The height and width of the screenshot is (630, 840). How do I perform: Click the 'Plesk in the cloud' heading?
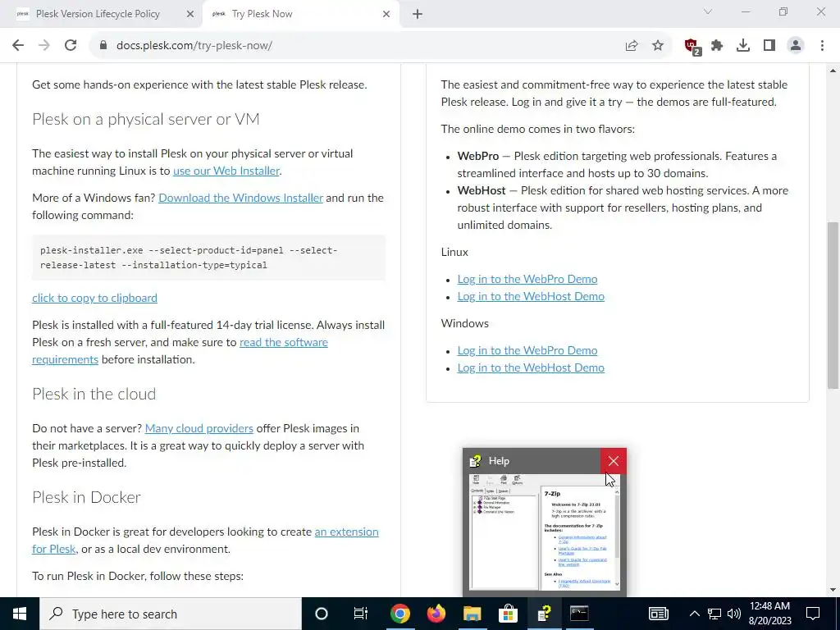[x=94, y=394]
